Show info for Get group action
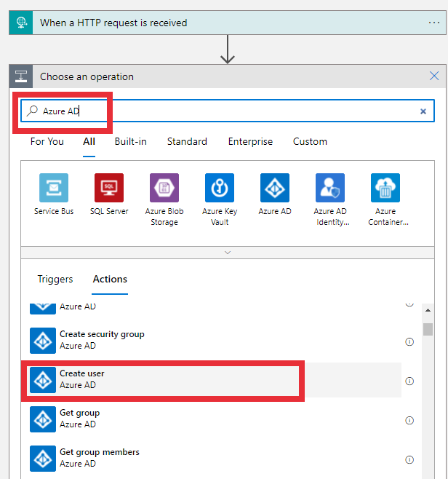 [x=409, y=420]
